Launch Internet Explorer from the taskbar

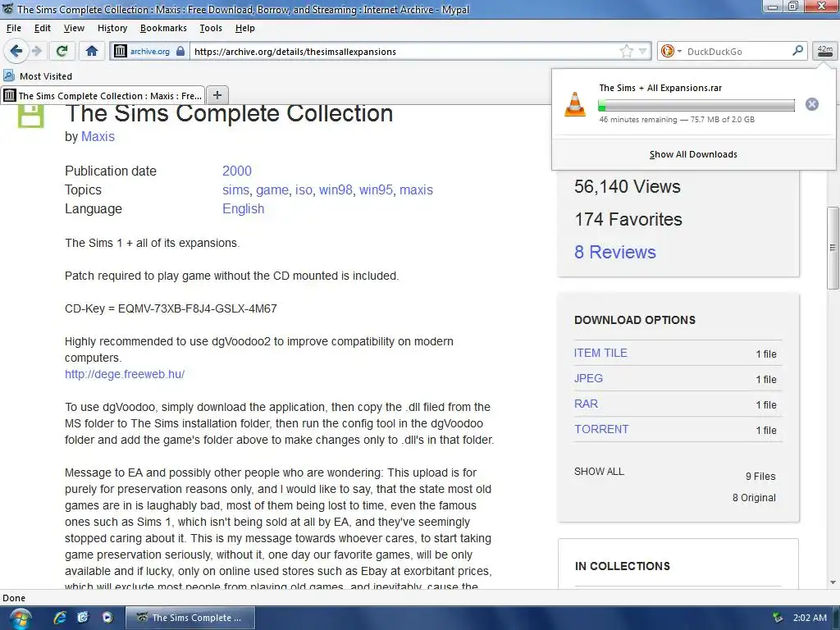59,618
